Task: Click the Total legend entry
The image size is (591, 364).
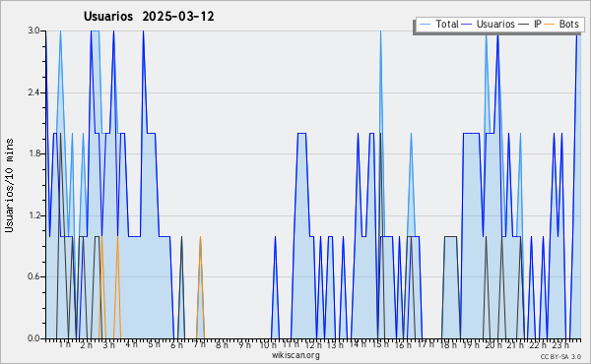Action: click(x=438, y=24)
